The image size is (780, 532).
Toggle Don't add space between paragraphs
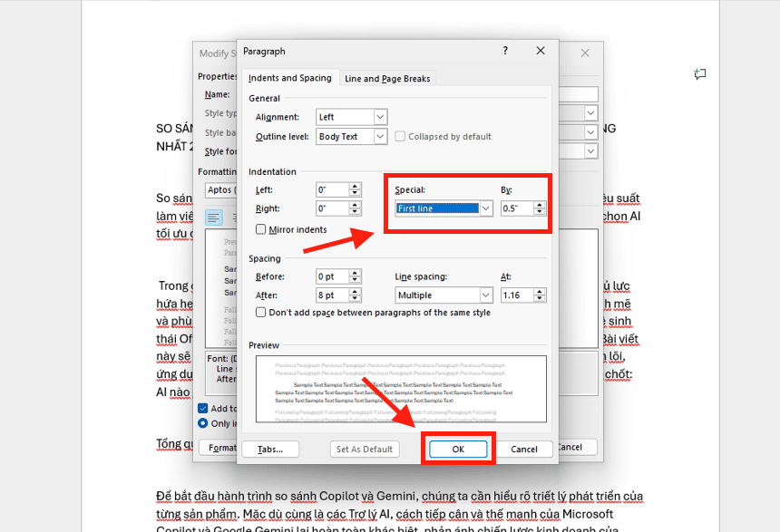261,313
